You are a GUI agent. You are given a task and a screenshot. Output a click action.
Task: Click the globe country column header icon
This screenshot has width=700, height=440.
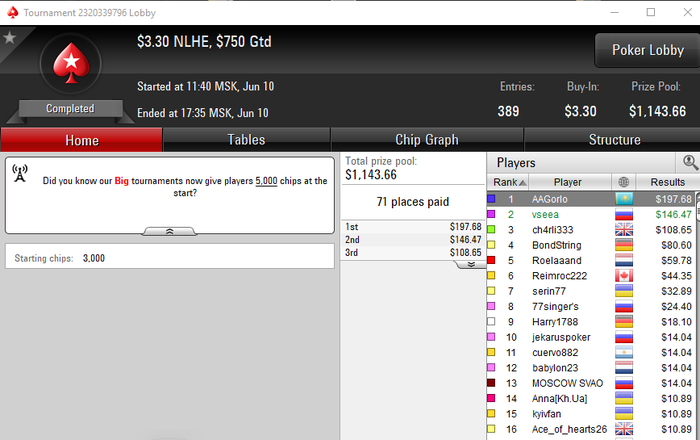(x=624, y=182)
